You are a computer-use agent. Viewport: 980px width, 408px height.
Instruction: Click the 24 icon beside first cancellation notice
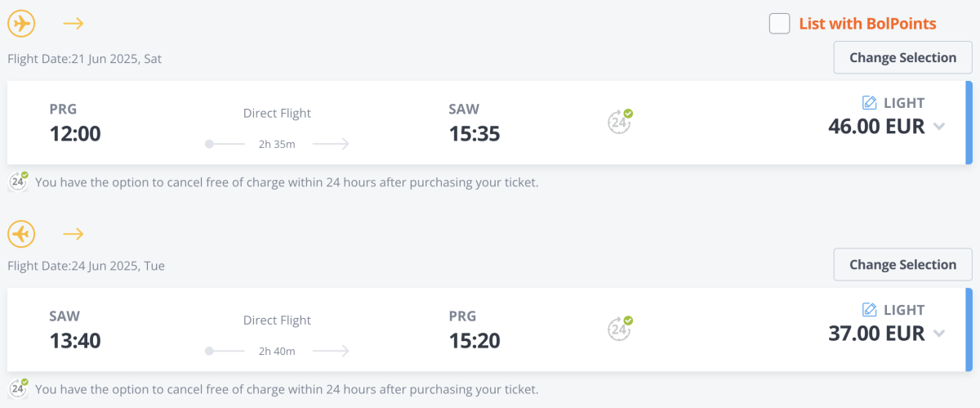coord(19,182)
